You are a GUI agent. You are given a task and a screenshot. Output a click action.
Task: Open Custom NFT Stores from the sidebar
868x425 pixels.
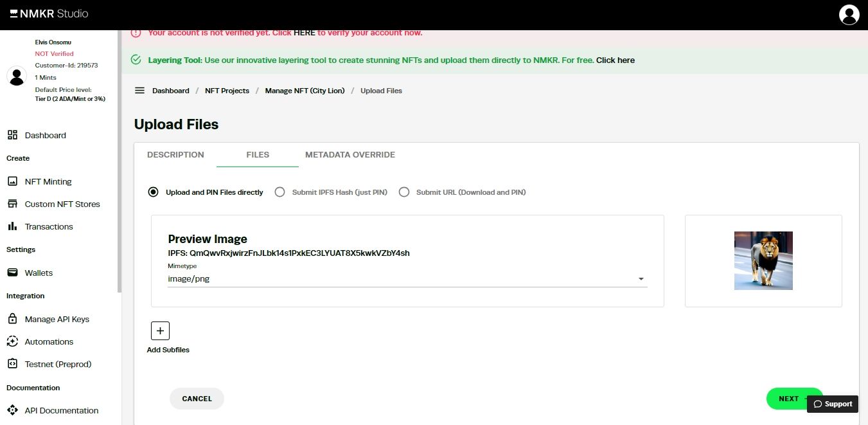point(62,204)
